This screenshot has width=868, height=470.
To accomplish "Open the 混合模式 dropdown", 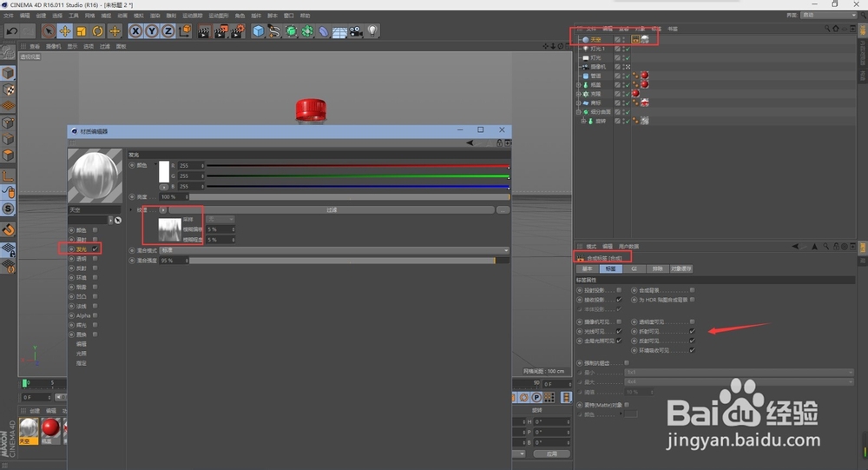I will [334, 250].
